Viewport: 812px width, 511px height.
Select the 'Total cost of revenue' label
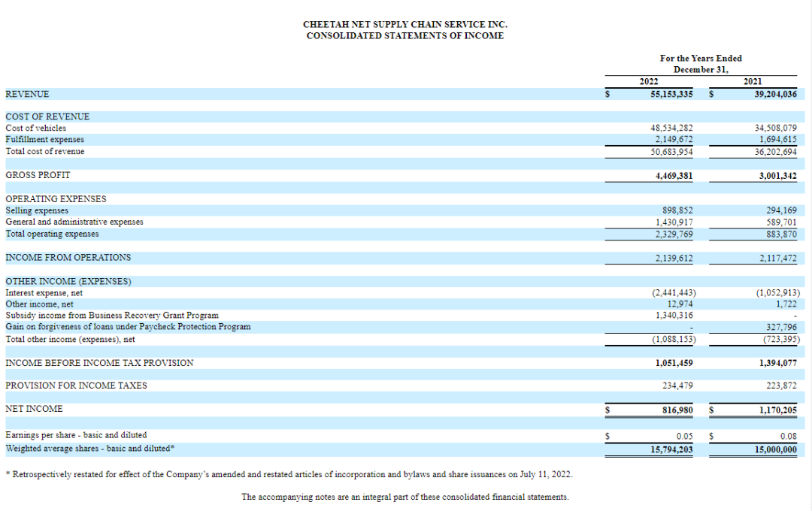(x=44, y=151)
